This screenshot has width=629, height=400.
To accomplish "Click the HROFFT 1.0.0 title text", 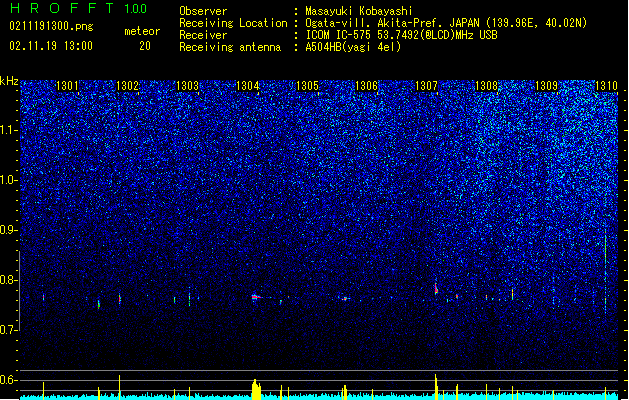I will pos(79,8).
